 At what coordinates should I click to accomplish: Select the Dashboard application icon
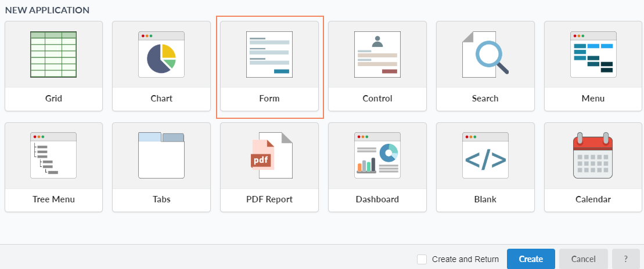pos(377,155)
